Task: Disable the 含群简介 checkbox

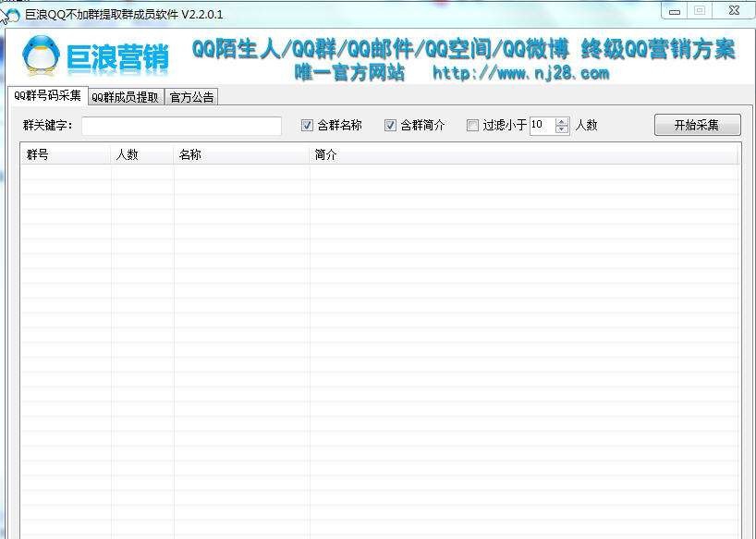Action: tap(390, 125)
